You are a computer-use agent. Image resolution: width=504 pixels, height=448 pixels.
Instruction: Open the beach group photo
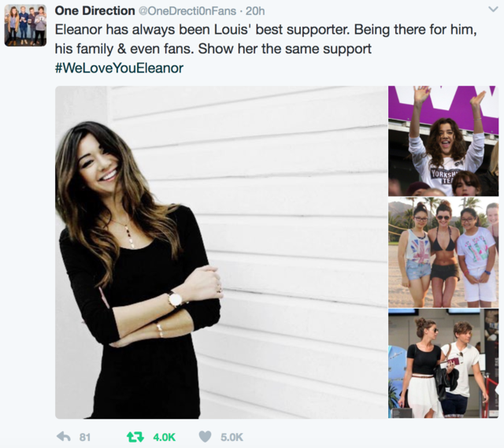point(443,253)
